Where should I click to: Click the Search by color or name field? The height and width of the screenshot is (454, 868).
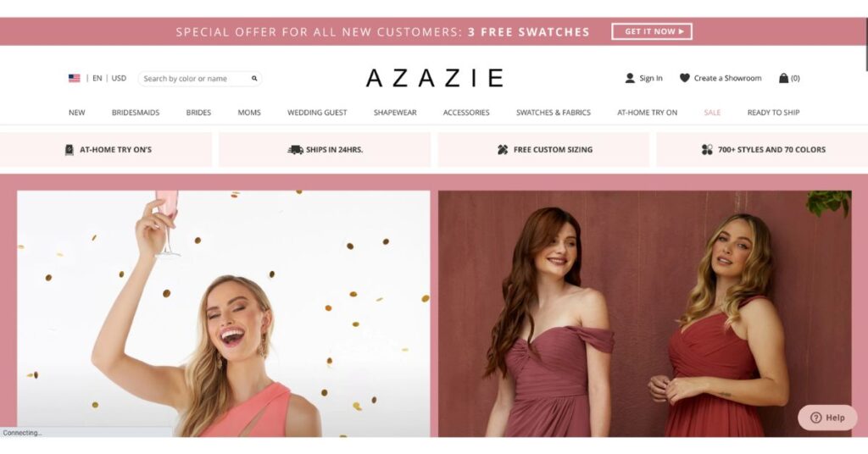click(194, 79)
